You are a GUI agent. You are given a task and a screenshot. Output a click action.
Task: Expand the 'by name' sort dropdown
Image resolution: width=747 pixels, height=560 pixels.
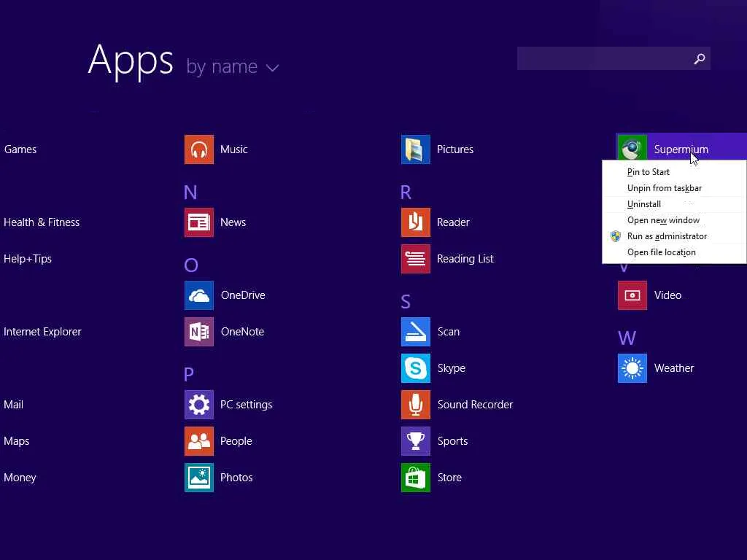point(233,67)
